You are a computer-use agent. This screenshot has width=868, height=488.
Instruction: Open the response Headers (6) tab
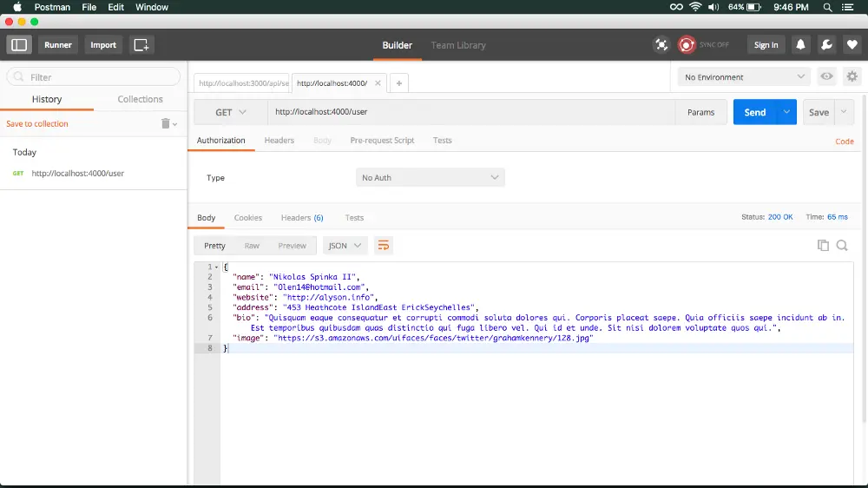tap(302, 218)
